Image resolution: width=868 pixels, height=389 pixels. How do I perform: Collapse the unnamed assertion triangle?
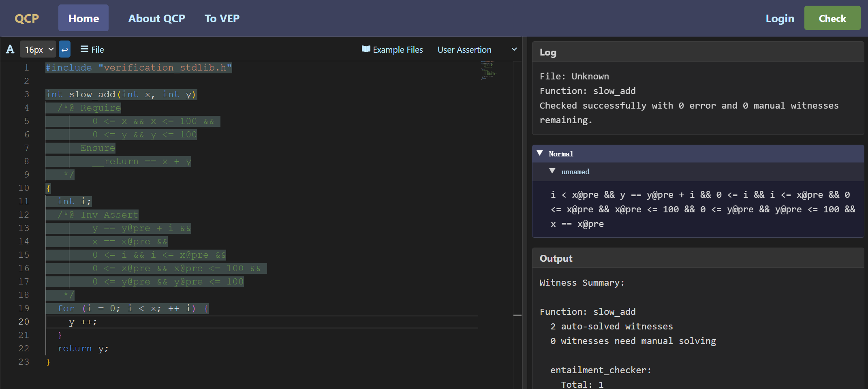(x=552, y=171)
